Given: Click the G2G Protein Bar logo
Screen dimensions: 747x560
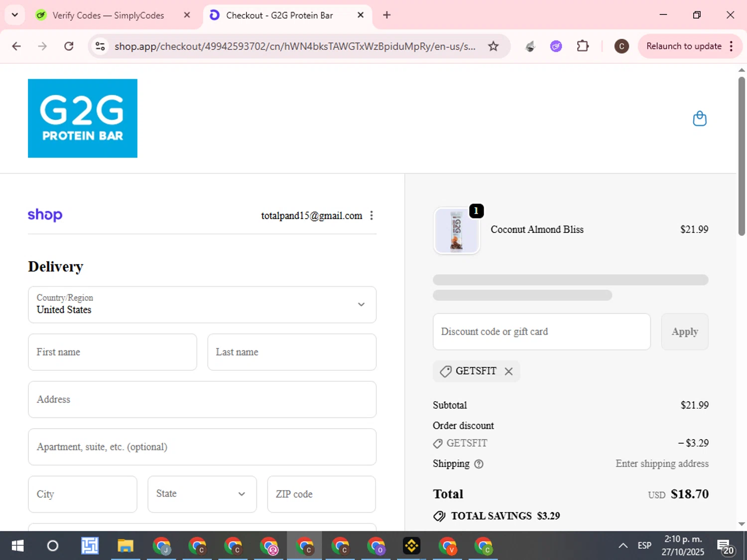Looking at the screenshot, I should (83, 118).
